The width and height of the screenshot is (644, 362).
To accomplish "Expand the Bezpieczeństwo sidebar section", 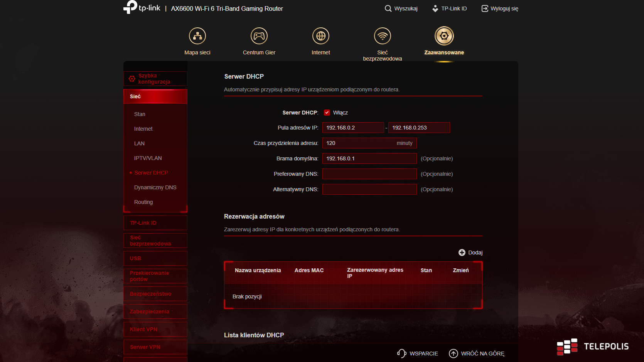I will click(155, 294).
